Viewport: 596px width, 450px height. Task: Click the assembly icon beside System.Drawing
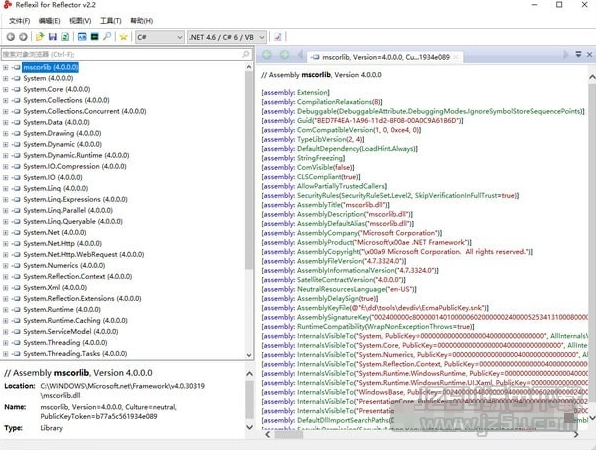pos(16,133)
